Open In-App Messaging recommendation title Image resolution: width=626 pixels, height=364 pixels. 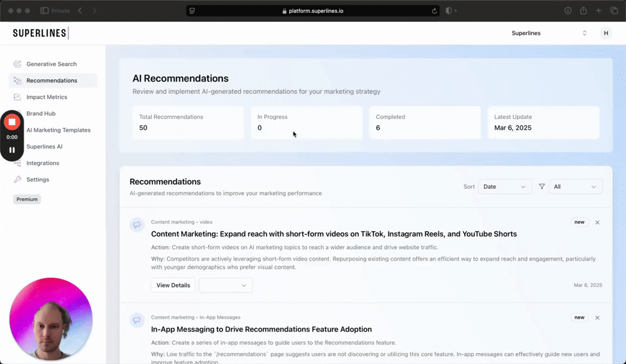coord(261,329)
